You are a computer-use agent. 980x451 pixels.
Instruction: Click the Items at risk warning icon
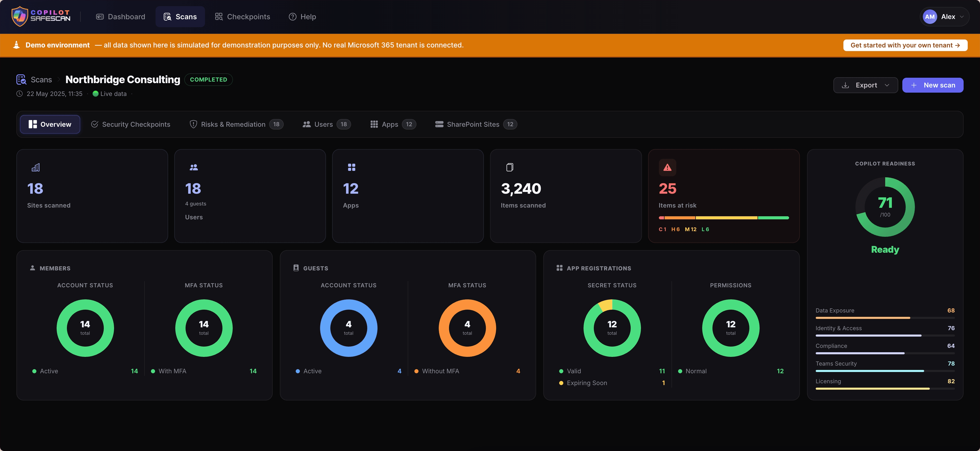point(667,167)
